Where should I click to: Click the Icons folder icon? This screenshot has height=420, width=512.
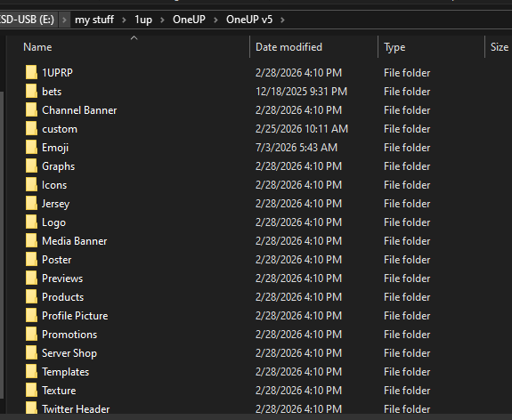[31, 185]
